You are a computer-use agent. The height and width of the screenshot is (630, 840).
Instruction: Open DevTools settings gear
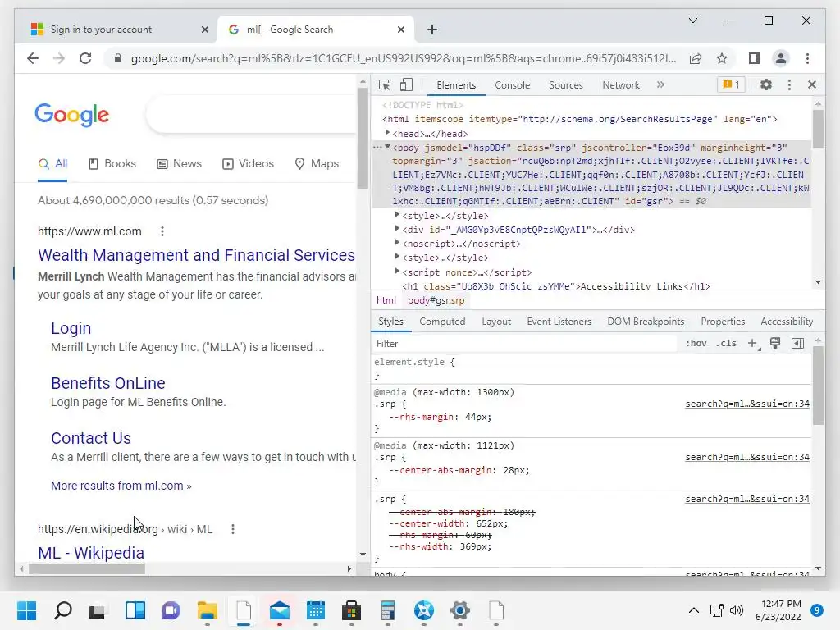tap(766, 84)
